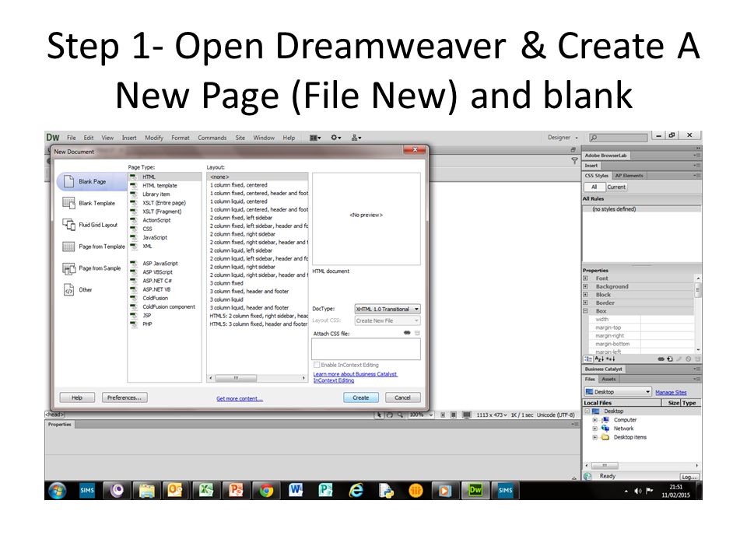
Task: Open the zoom 100% level box
Action: tap(421, 415)
